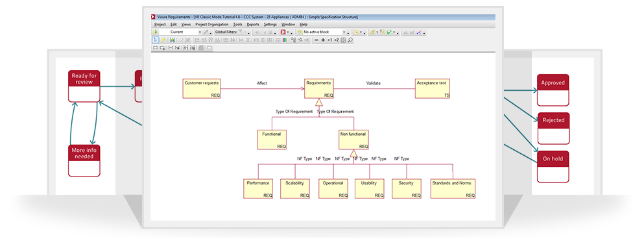Open the Views menu

[186, 25]
